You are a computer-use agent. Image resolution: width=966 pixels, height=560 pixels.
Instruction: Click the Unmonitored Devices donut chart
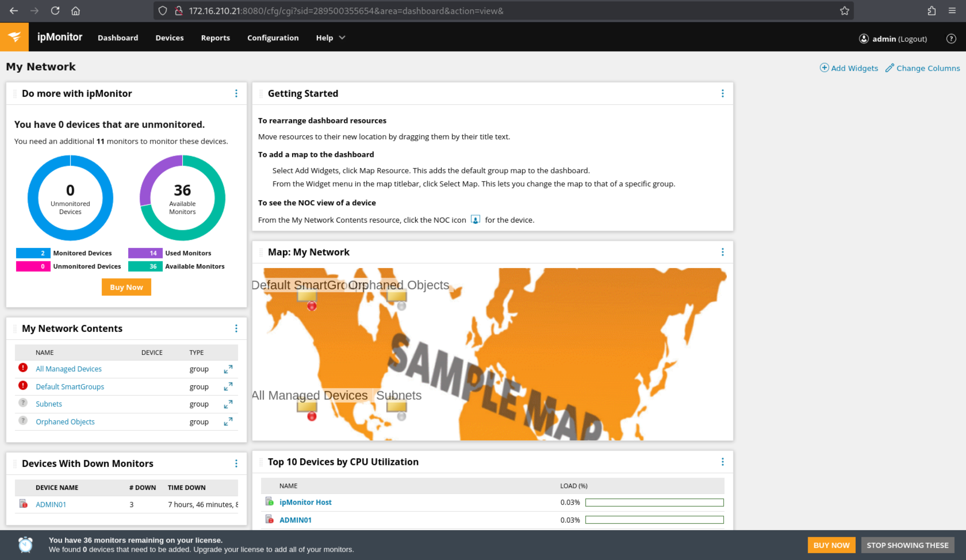point(71,198)
